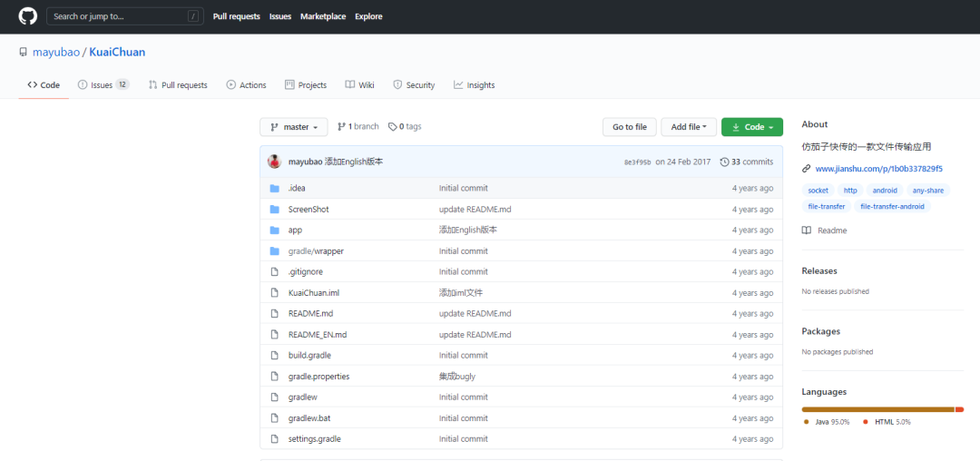Click the HTML segment of language bar

(959, 410)
